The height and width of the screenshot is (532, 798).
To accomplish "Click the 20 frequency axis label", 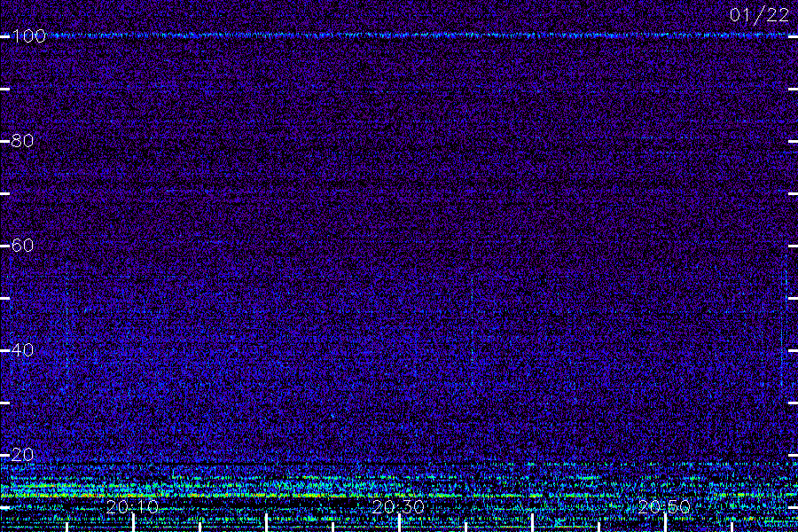I will (22, 455).
